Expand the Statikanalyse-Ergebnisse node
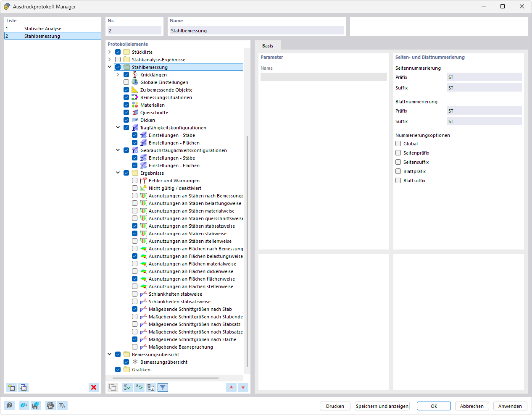Viewport: 532px width, 415px height. point(110,60)
